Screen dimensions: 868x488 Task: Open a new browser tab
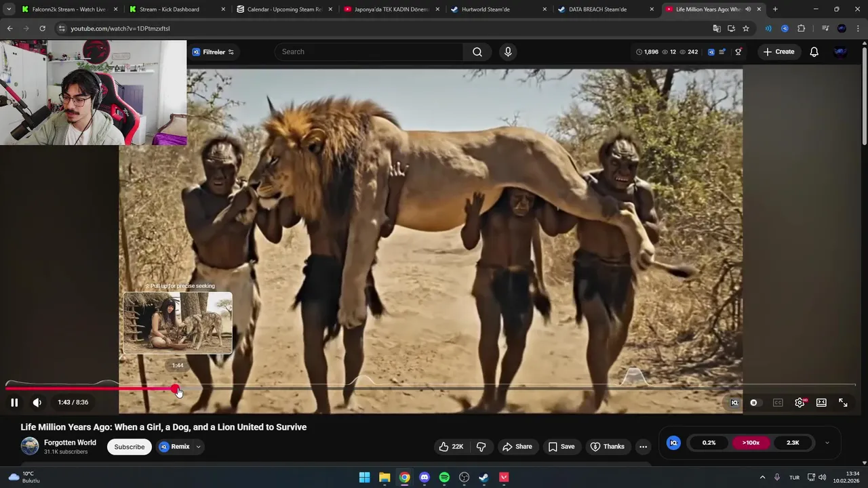775,9
